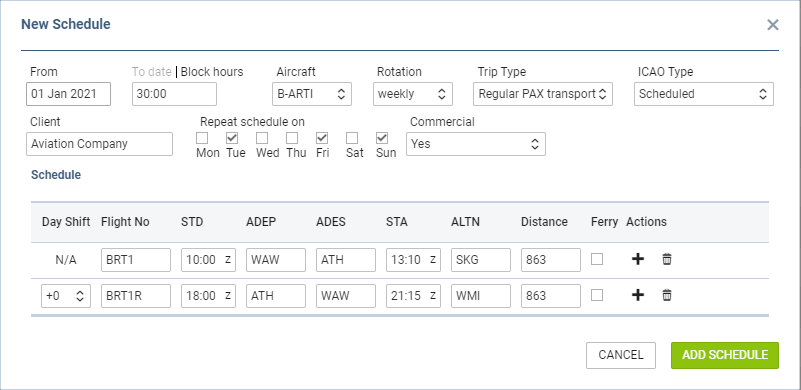Edit Distance 863 in BRT1 row

(551, 260)
